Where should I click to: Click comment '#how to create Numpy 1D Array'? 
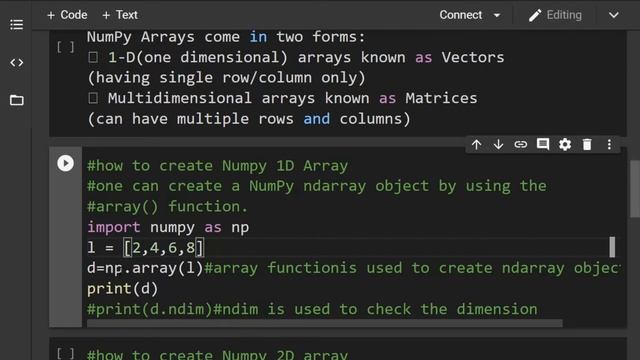pyautogui.click(x=217, y=166)
